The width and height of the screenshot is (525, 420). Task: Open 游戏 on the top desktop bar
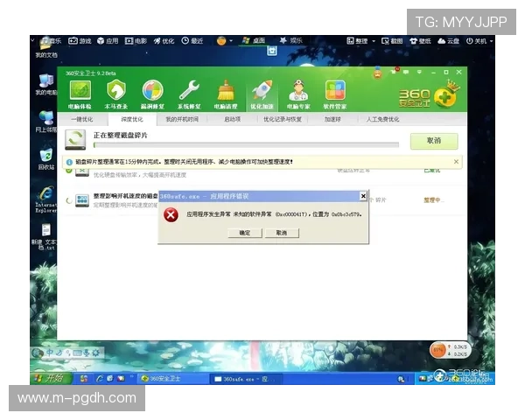pos(80,41)
